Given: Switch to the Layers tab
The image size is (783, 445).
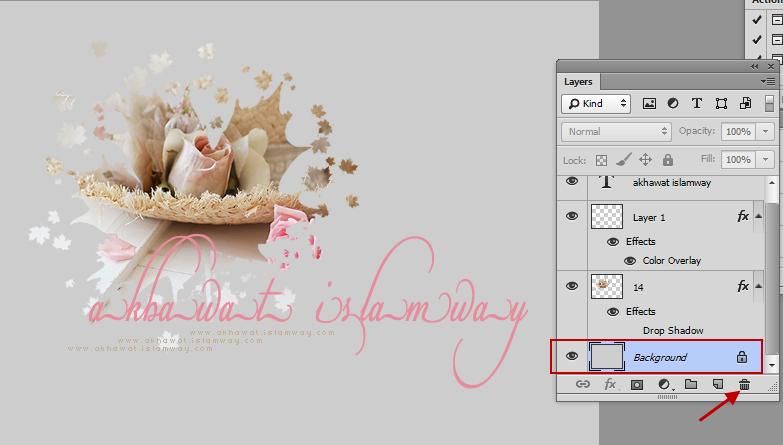Looking at the screenshot, I should (578, 82).
